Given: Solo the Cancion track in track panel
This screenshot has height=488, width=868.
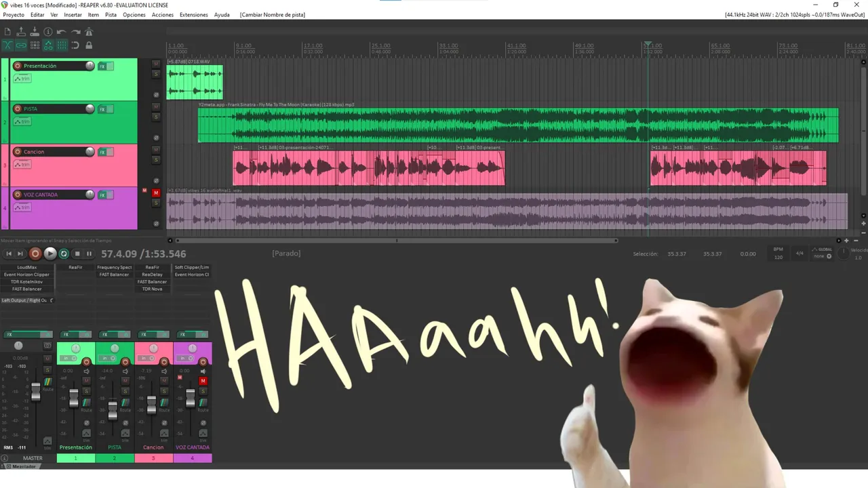Looking at the screenshot, I should click(156, 160).
